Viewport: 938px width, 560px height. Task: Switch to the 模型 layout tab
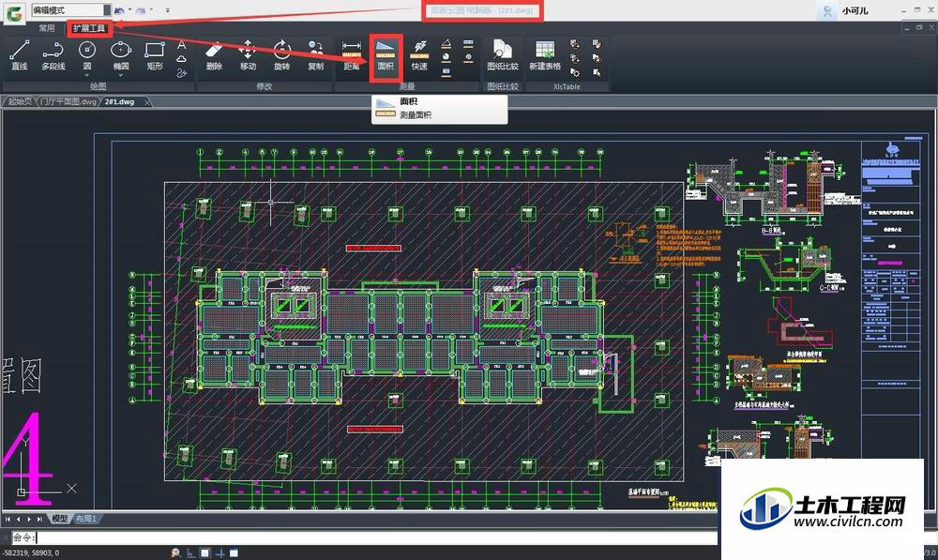60,519
